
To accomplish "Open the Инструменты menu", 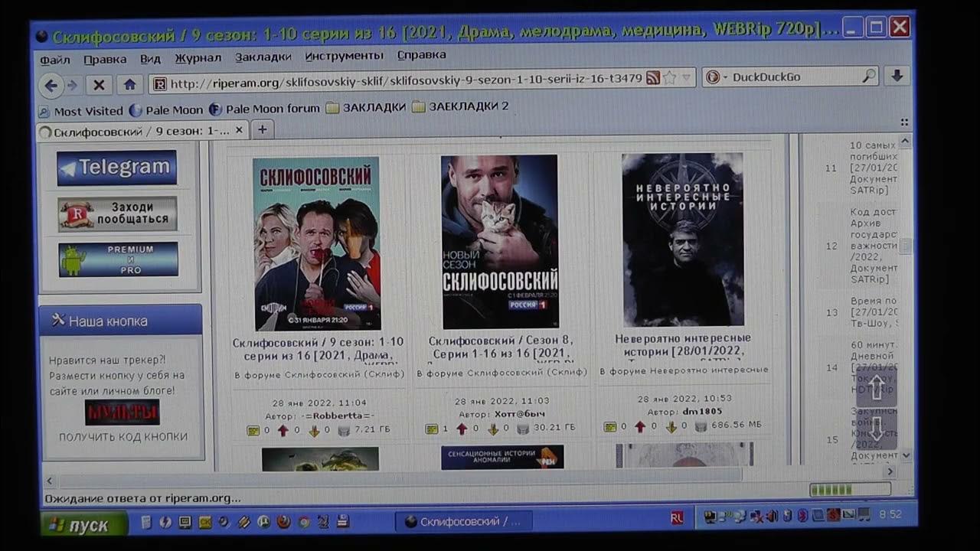I will coord(344,56).
